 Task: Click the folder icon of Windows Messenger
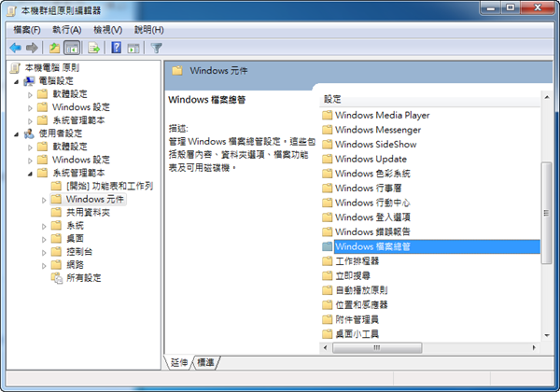click(328, 130)
